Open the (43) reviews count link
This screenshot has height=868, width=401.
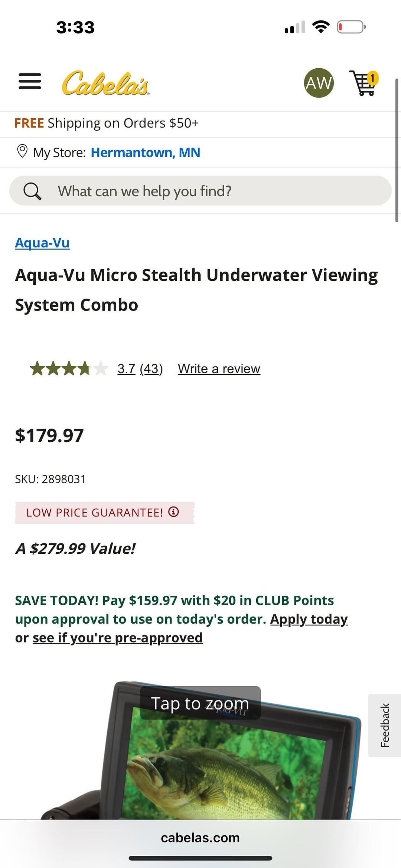[151, 369]
